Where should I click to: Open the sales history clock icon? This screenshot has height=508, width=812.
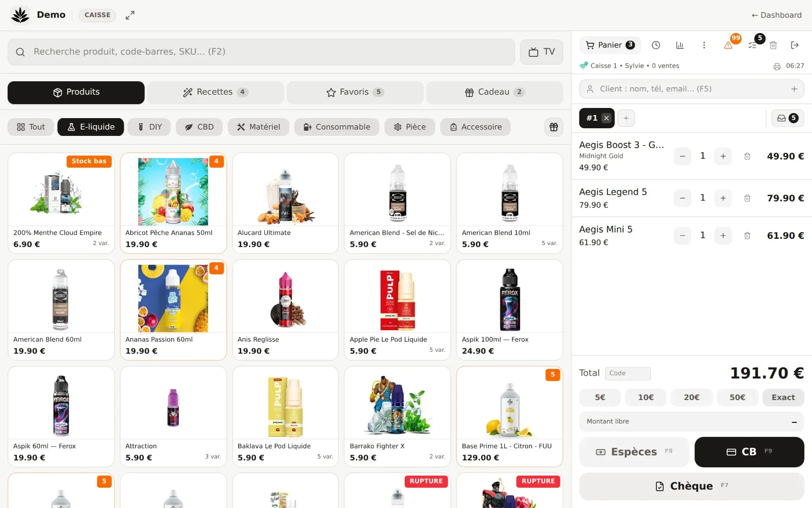[656, 45]
